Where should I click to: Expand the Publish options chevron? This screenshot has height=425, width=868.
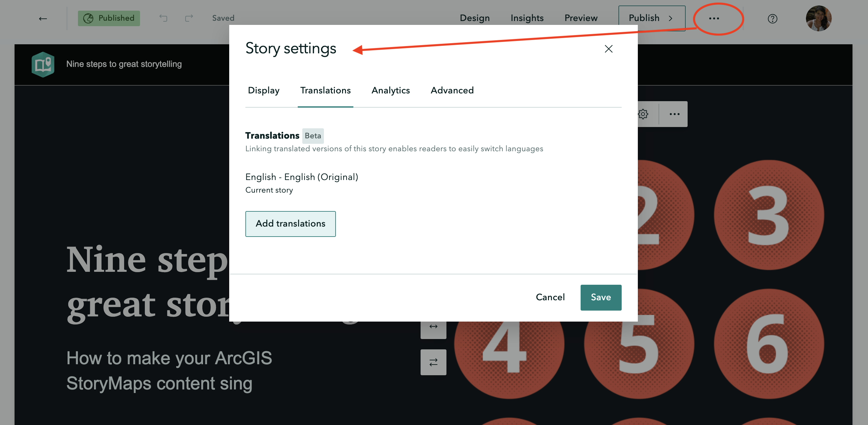670,18
